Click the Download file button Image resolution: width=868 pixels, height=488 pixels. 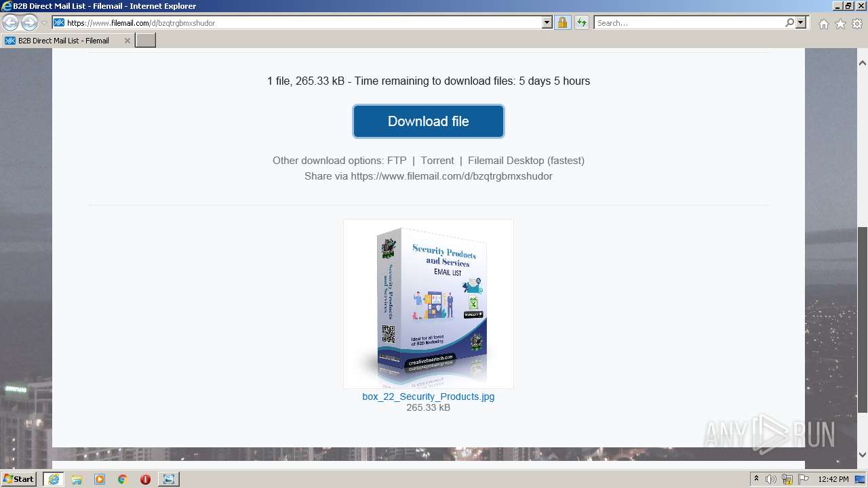[x=428, y=121]
